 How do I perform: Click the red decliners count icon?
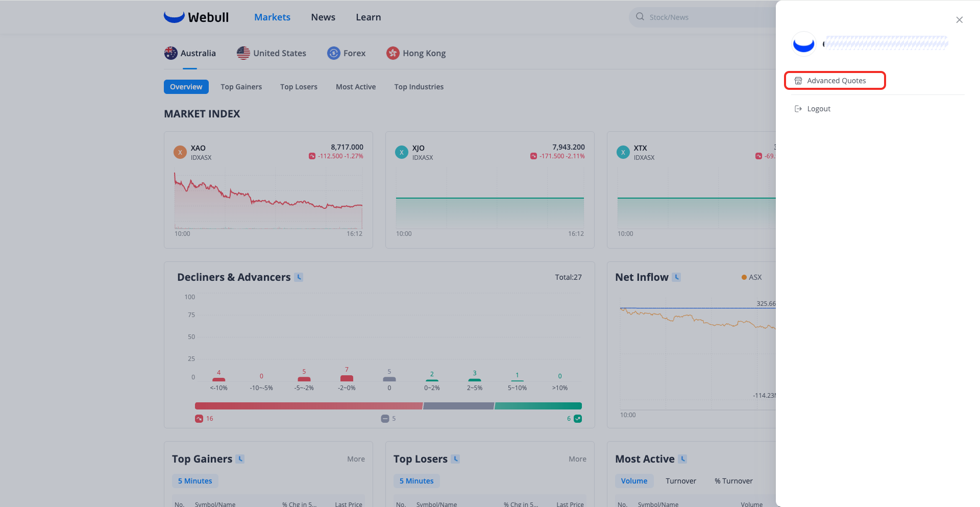coord(199,419)
